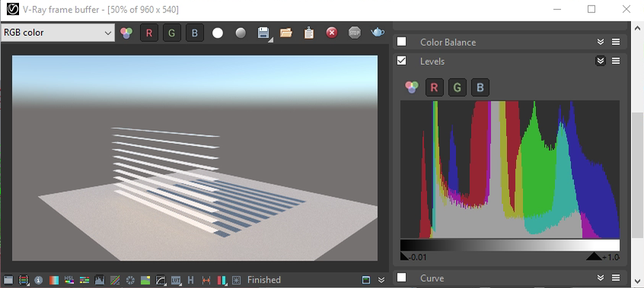Stop rendering with STOP sign icon

click(x=355, y=33)
